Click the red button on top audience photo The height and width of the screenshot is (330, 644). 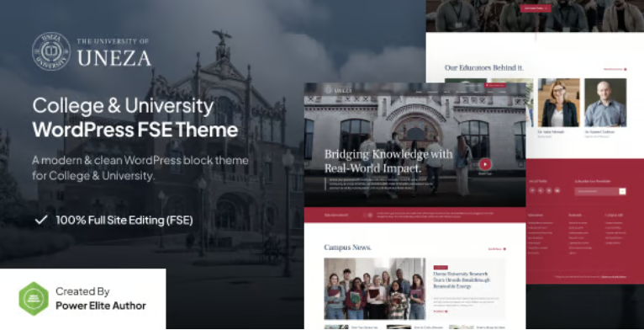point(536,8)
